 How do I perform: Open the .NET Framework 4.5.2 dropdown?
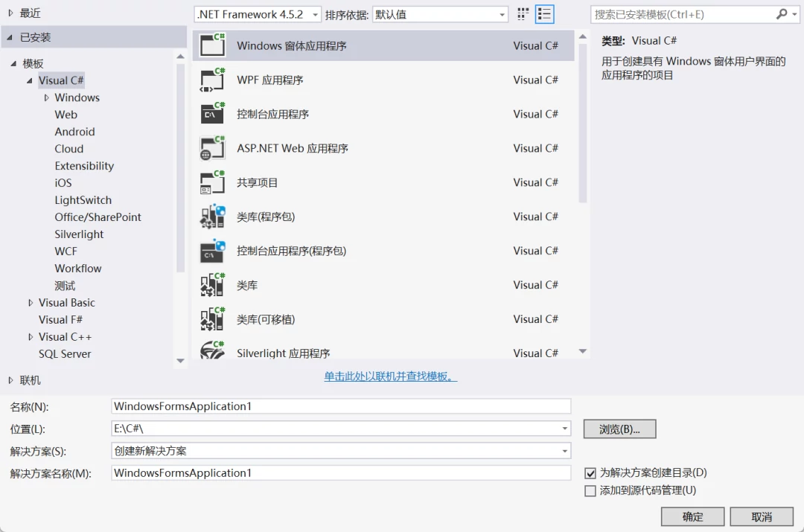click(258, 14)
